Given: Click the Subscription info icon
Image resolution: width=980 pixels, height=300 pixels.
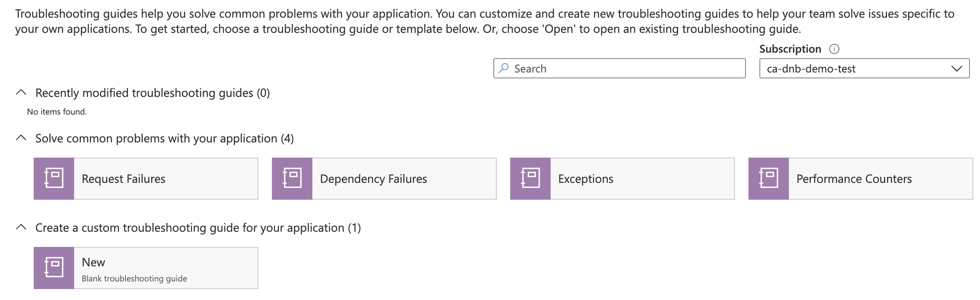Looking at the screenshot, I should 834,49.
